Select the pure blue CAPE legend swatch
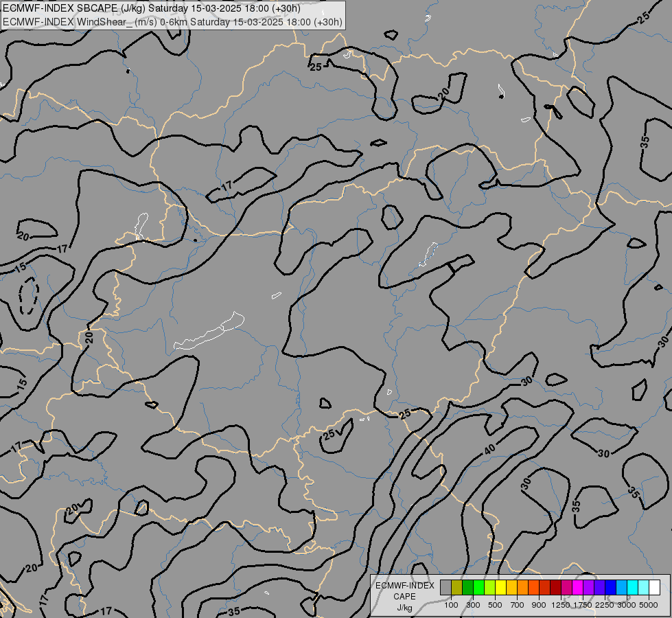 pos(611,587)
